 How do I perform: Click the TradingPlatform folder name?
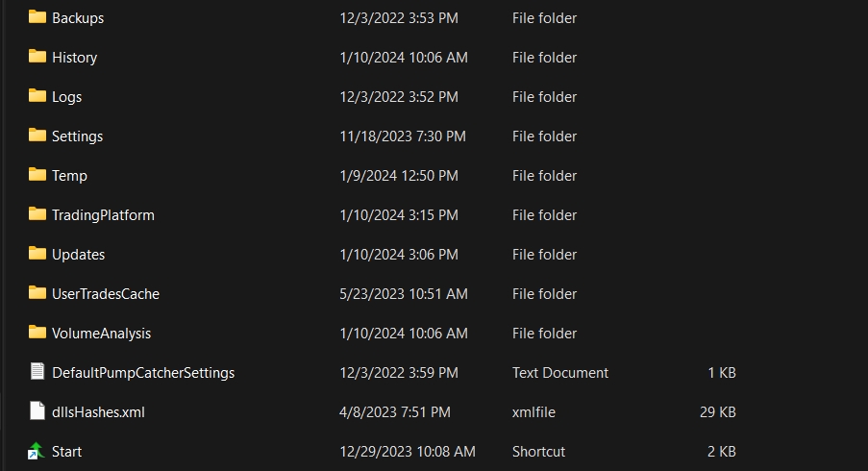click(103, 215)
